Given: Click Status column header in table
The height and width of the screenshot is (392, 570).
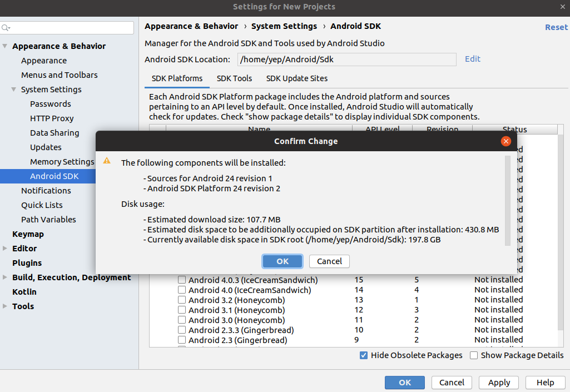Looking at the screenshot, I should (515, 128).
